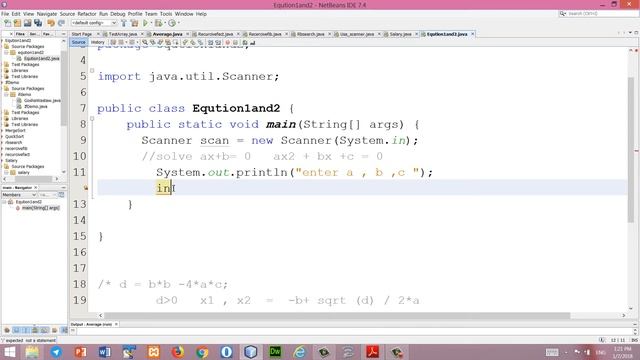Image resolution: width=640 pixels, height=360 pixels.
Task: Open Telegram from taskbar
Action: tap(56, 352)
